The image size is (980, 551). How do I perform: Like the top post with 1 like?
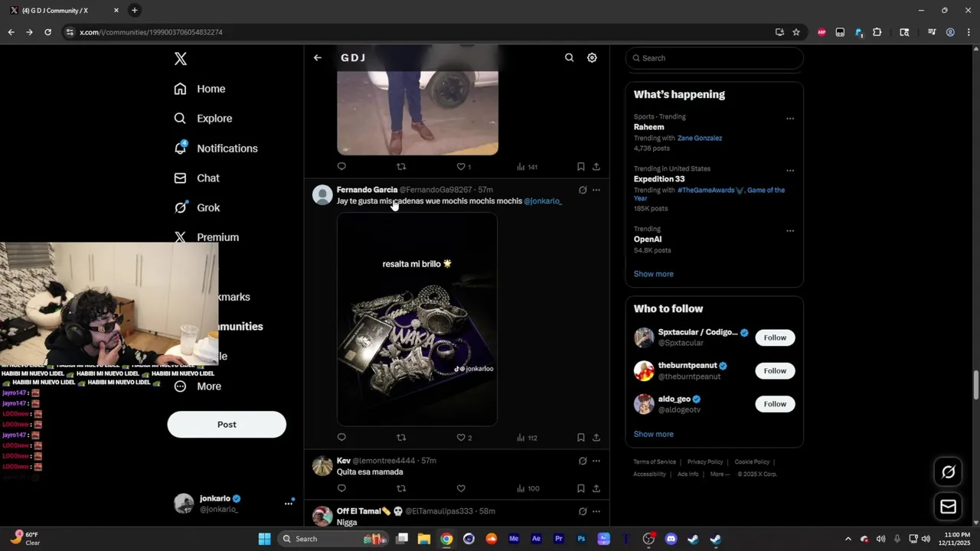point(464,167)
